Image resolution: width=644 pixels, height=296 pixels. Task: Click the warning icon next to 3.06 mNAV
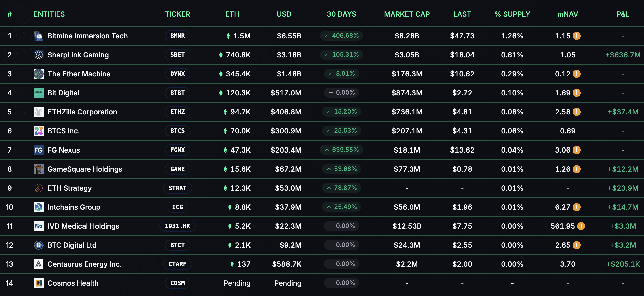(x=577, y=150)
